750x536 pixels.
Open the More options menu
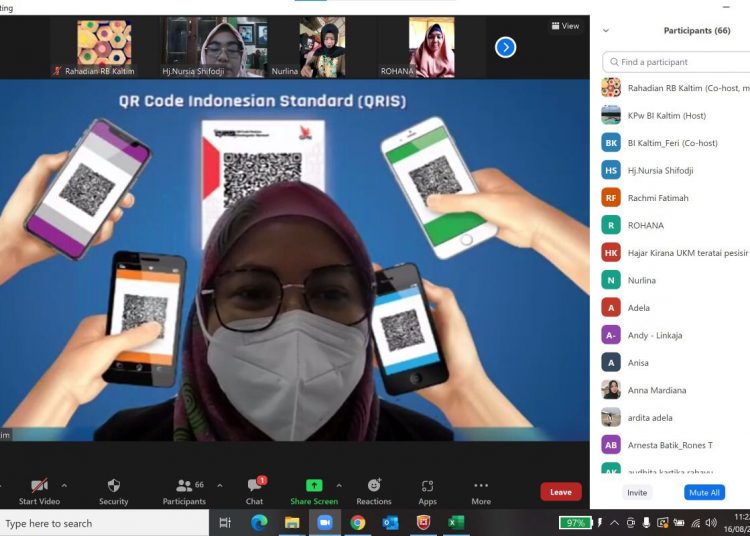click(481, 485)
